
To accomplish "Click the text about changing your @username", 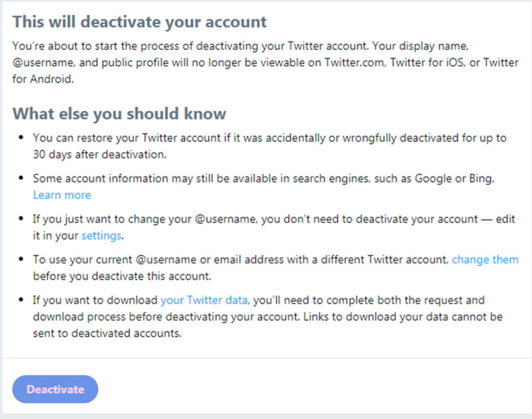I will click(x=274, y=227).
